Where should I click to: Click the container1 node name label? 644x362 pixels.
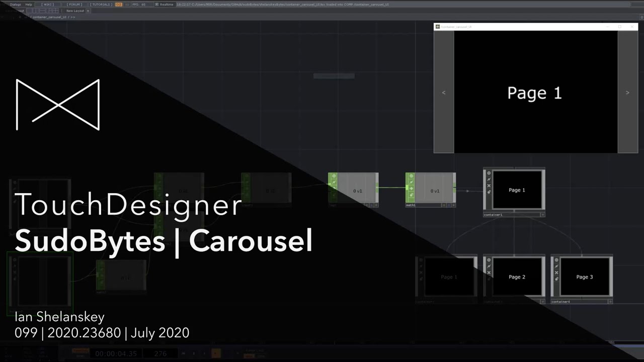[494, 215]
